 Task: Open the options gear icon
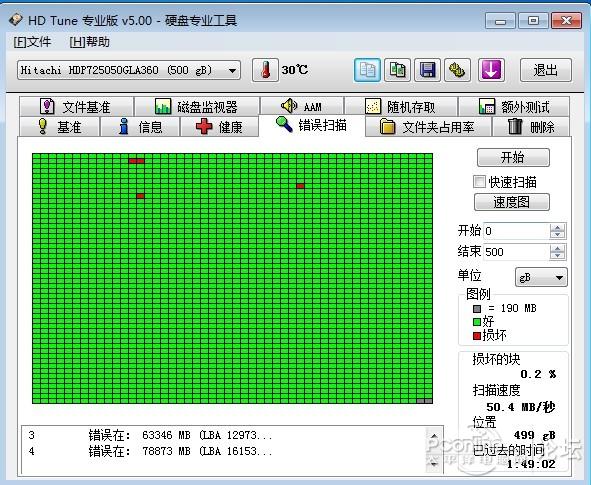point(457,70)
